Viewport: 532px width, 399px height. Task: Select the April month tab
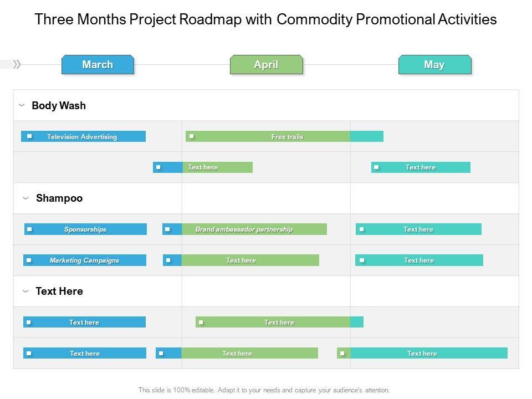tap(266, 65)
